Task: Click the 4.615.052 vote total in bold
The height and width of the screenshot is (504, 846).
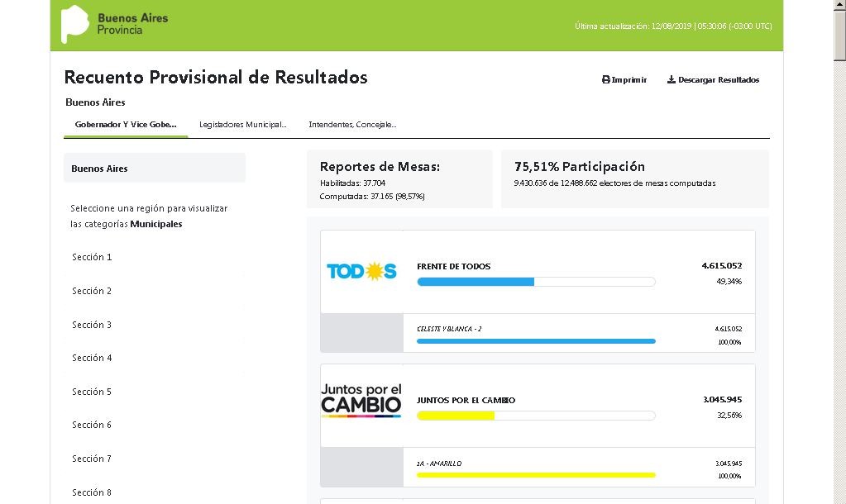Action: point(722,266)
